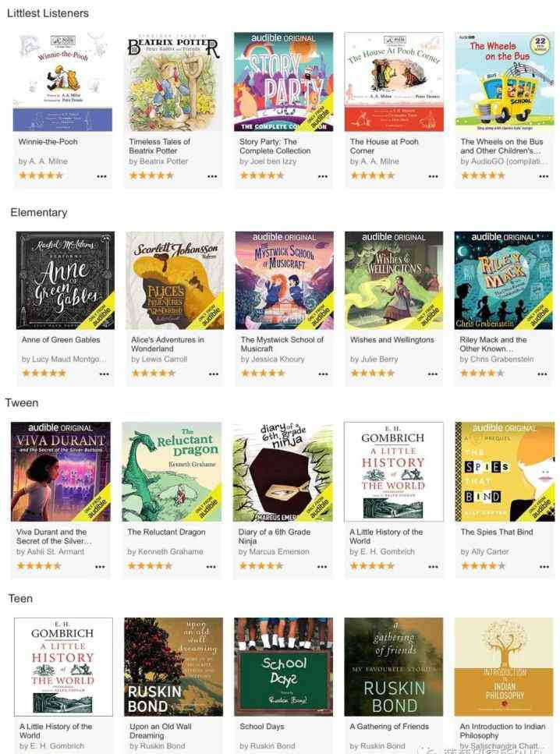This screenshot has width=560, height=754.
Task: Open more options for Winnie-the-Pooh
Action: pos(101,176)
